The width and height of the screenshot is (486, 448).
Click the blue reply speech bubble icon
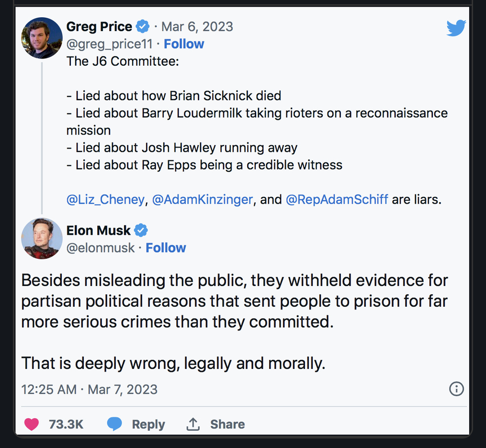coord(114,424)
